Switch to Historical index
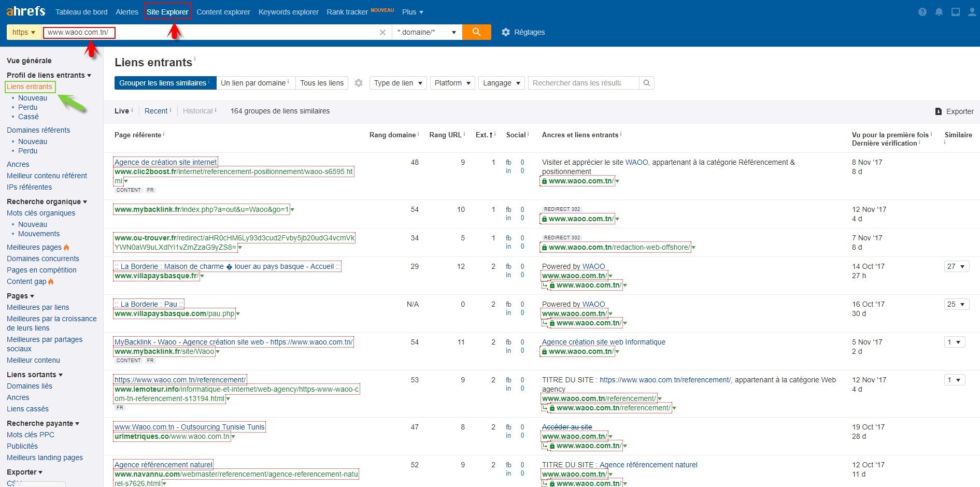980x487 pixels. click(x=198, y=111)
